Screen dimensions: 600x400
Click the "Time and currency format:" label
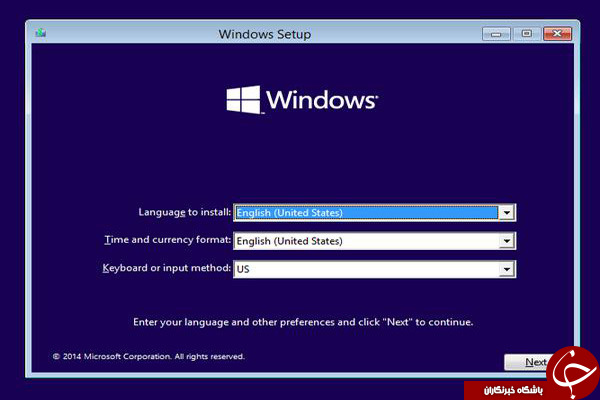(168, 240)
